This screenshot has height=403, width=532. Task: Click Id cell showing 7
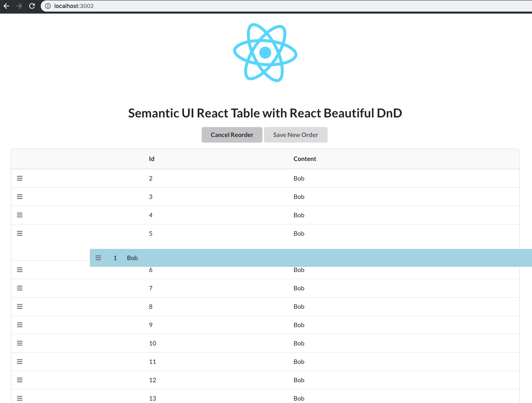(151, 288)
